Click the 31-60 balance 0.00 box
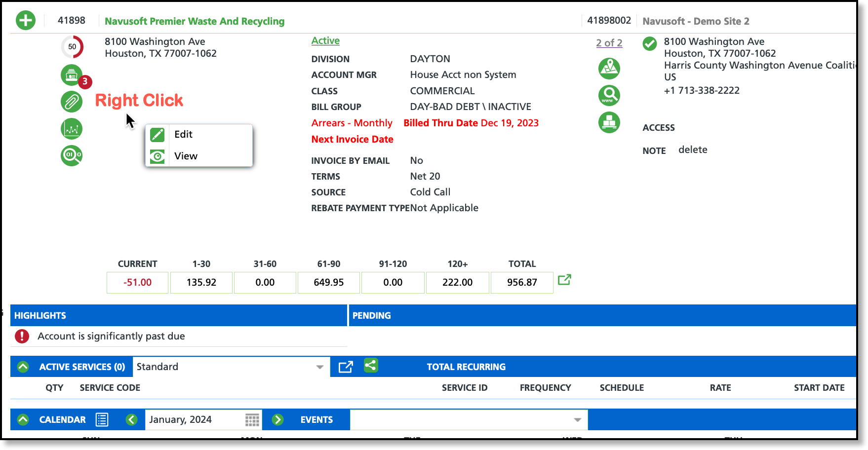Viewport: 868px width, 450px height. (x=265, y=283)
